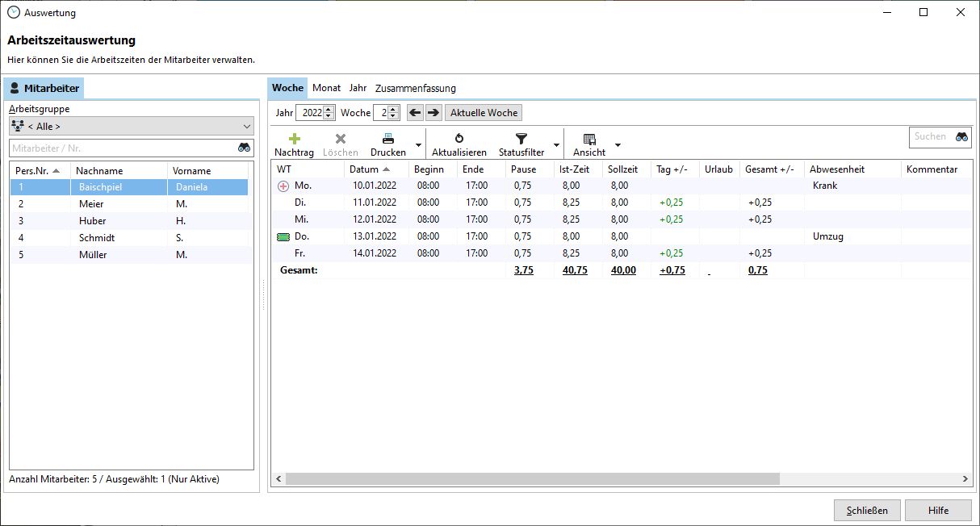Sort the table by the Datum column header
The width and height of the screenshot is (980, 526).
[x=364, y=169]
